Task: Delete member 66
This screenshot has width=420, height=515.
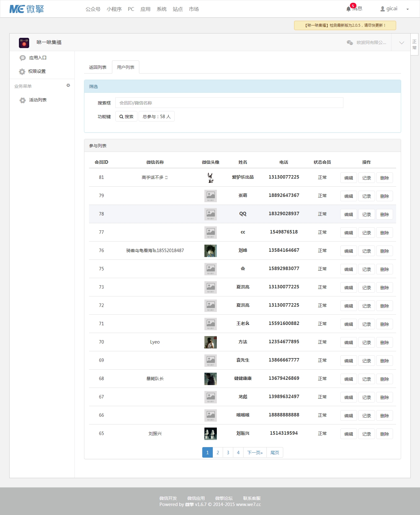Action: pos(385,416)
